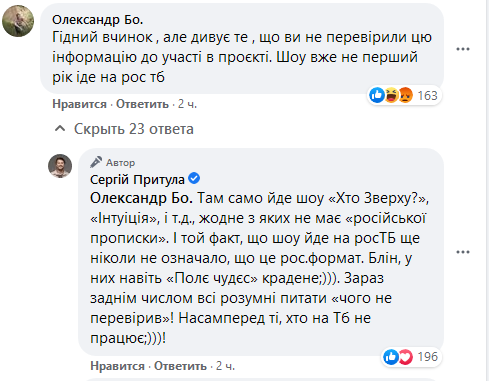Click the blue verified badge
489x381 pixels.
(x=194, y=178)
